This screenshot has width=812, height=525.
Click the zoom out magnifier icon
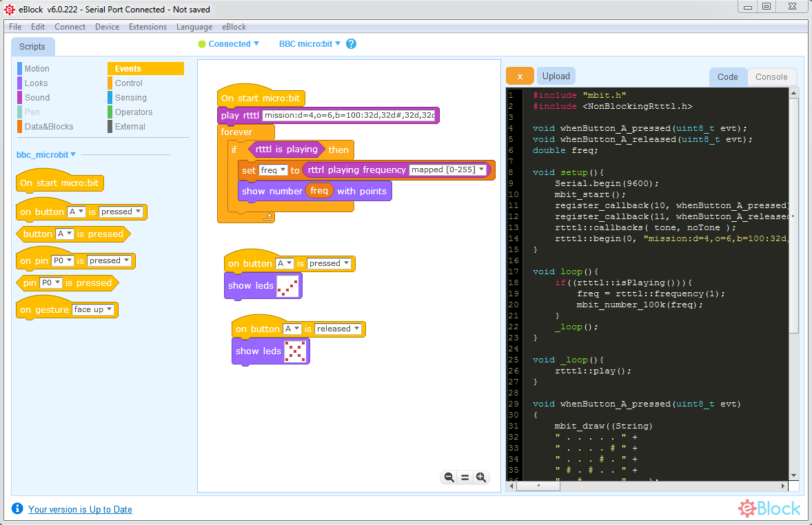[x=449, y=477]
